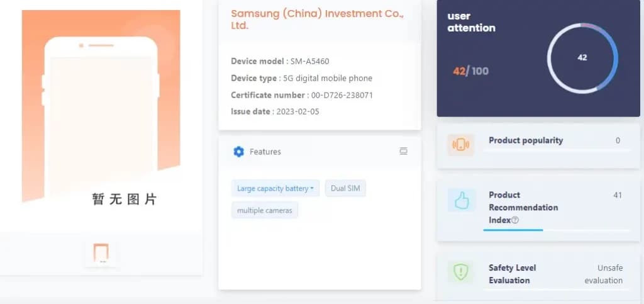The image size is (644, 304).
Task: Click the Features gear icon
Action: click(238, 152)
